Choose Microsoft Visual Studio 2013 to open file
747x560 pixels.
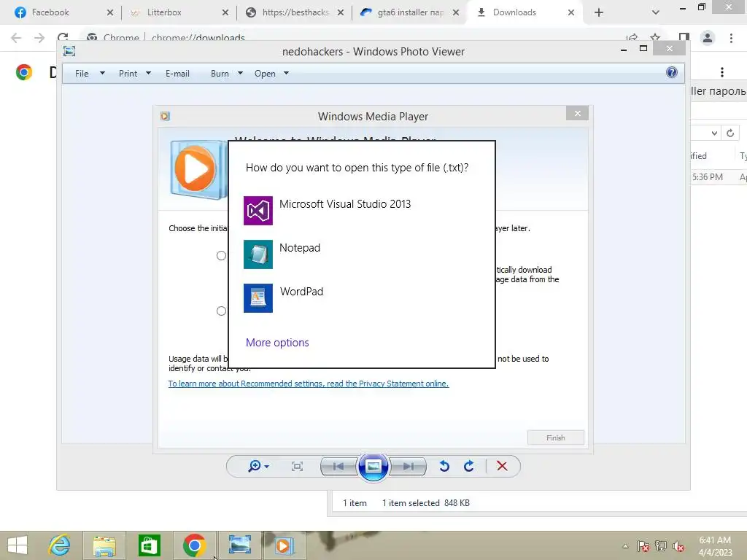pos(362,210)
